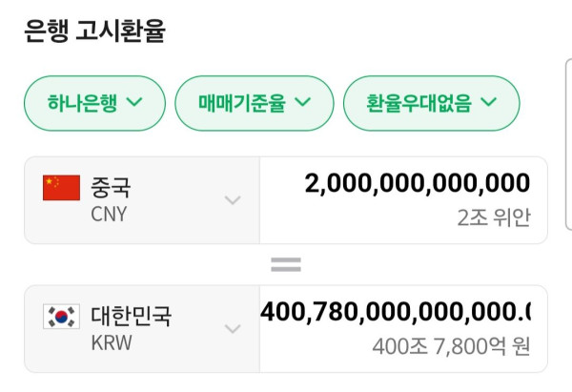Screen dimensions: 572x392
Task: Click the KRW currency code text
Action: click(112, 342)
